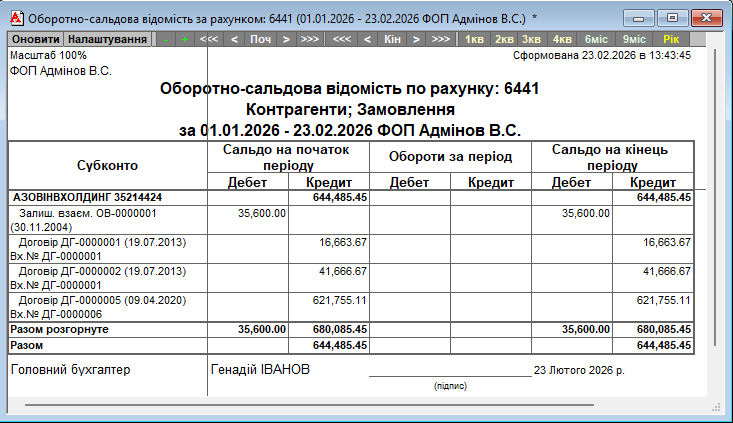Viewport: 733px width, 423px height.
Task: Set period to 6міс
Action: point(596,39)
